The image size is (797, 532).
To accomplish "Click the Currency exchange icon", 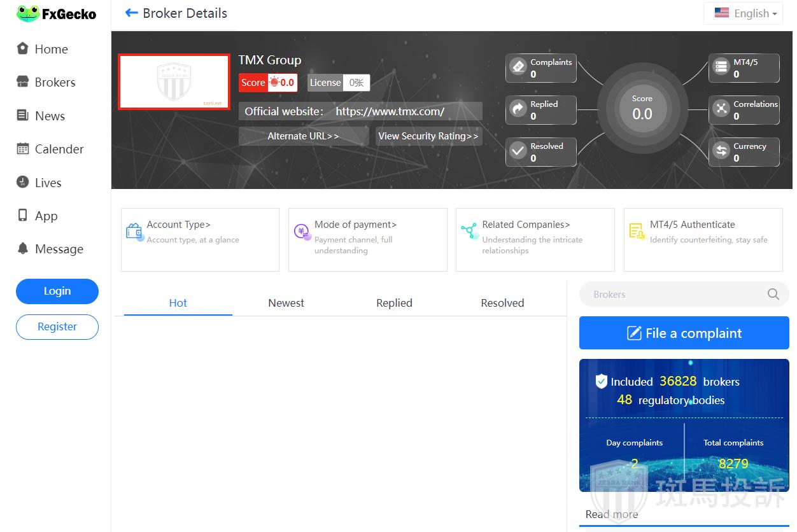I will coord(721,151).
